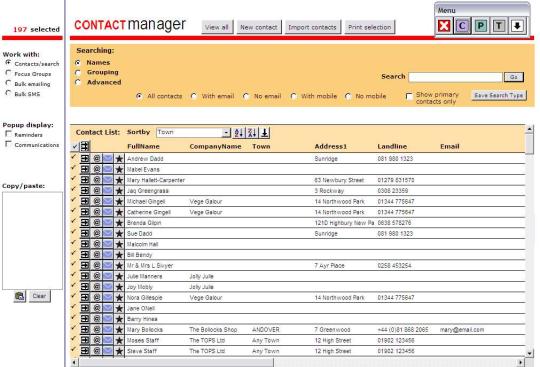Tick Show primary contacts only checkbox

click(x=409, y=96)
